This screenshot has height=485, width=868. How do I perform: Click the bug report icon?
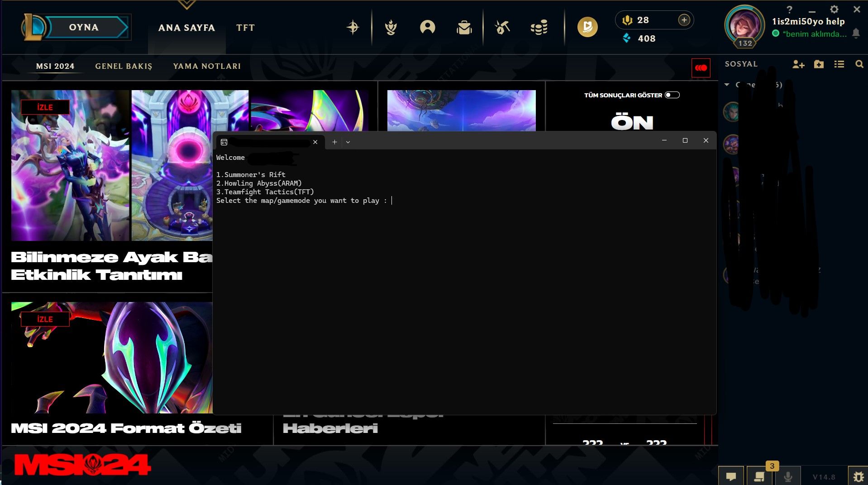point(858,476)
